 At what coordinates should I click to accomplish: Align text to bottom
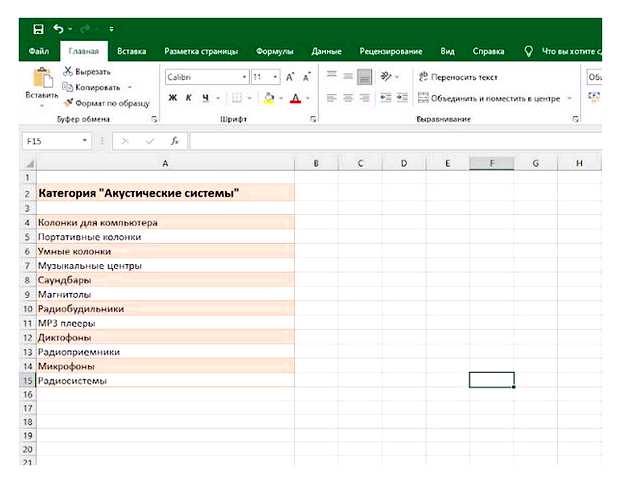tap(365, 77)
